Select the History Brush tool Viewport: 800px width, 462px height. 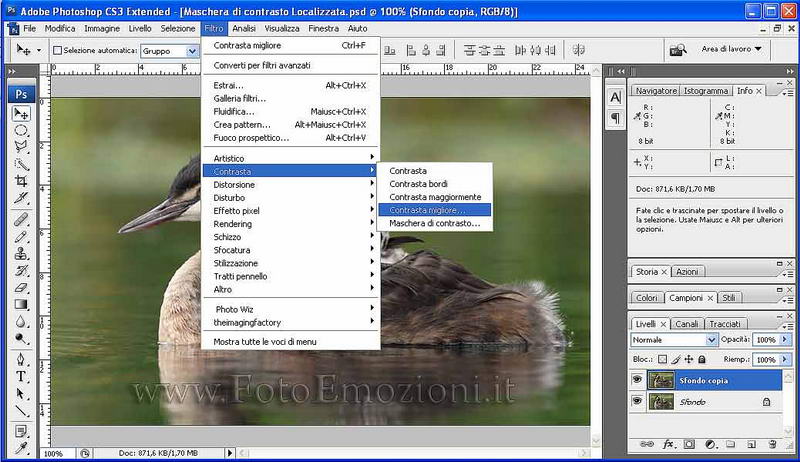21,270
